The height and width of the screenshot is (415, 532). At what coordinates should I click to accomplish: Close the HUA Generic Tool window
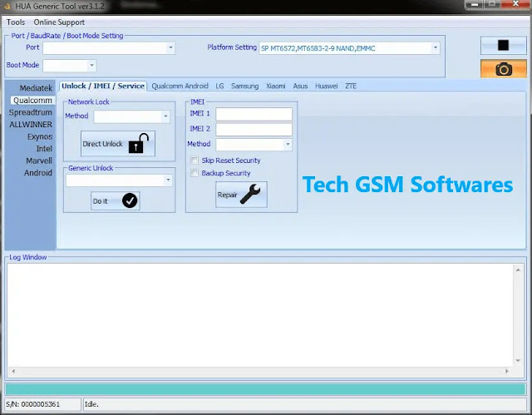pyautogui.click(x=515, y=4)
